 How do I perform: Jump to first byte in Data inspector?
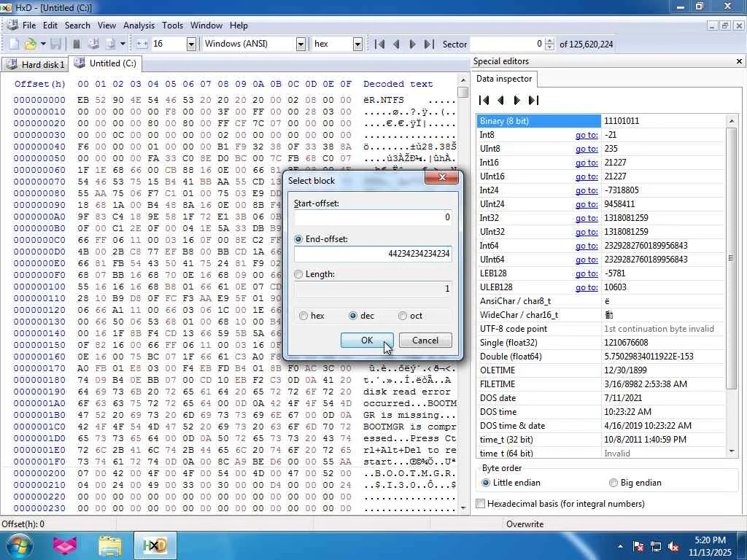484,100
